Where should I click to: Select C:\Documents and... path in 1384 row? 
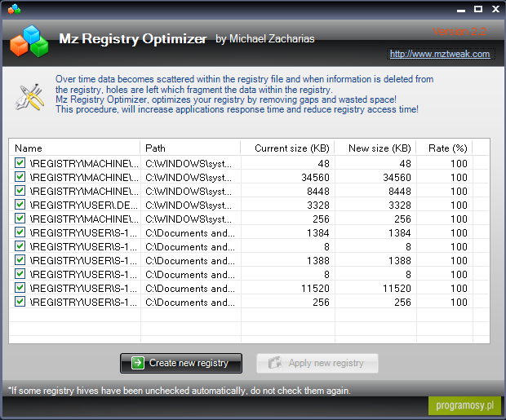point(190,233)
